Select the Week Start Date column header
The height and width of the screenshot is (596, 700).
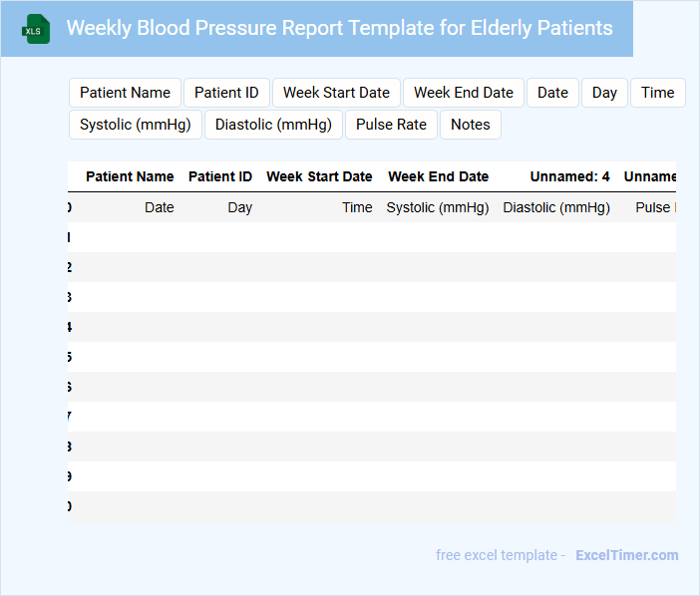pyautogui.click(x=319, y=176)
